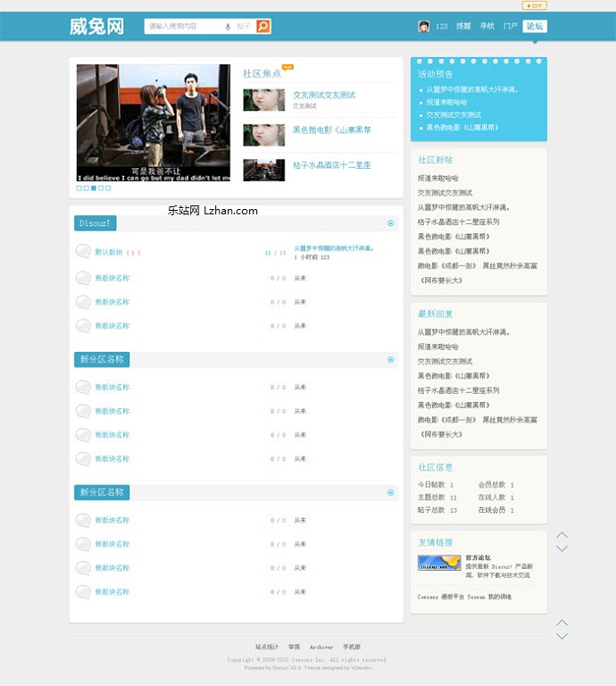
Task: Open the 导航 menu item
Action: click(x=487, y=26)
